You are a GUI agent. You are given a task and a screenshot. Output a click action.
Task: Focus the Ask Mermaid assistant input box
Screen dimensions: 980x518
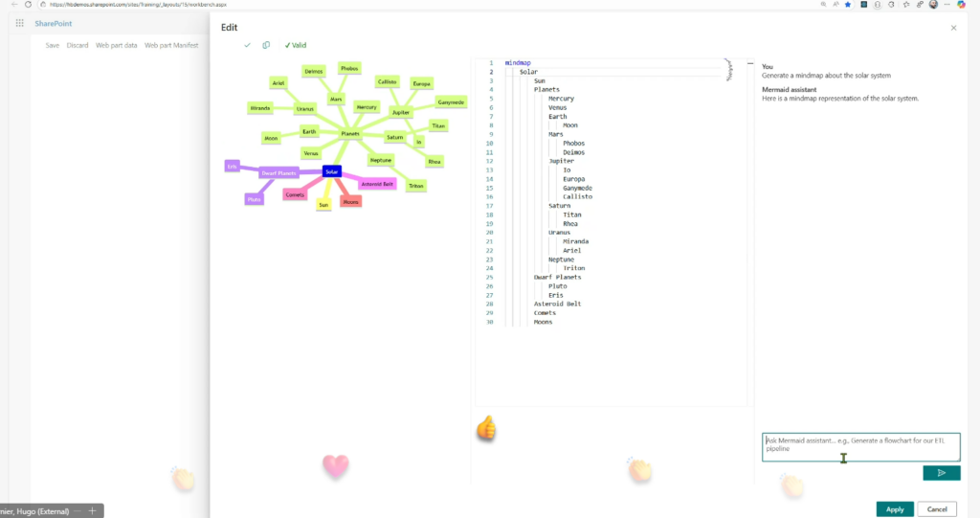860,447
